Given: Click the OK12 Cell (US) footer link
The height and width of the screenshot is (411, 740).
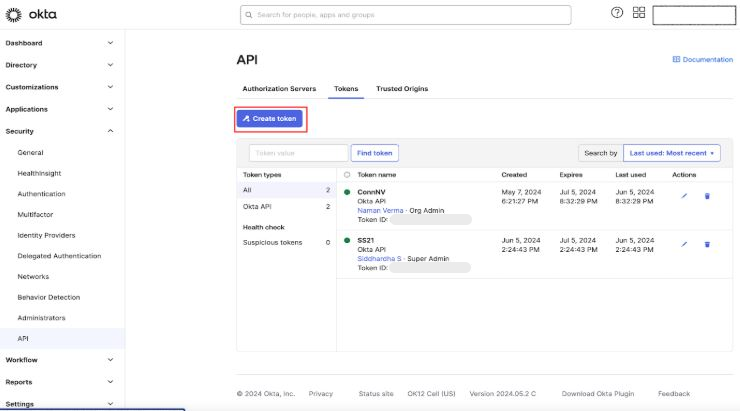Looking at the screenshot, I should click(431, 394).
